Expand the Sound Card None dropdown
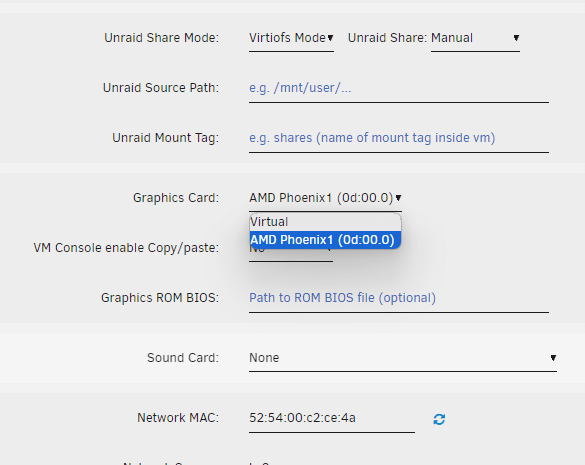Viewport: 585px width, 465px height. click(403, 358)
